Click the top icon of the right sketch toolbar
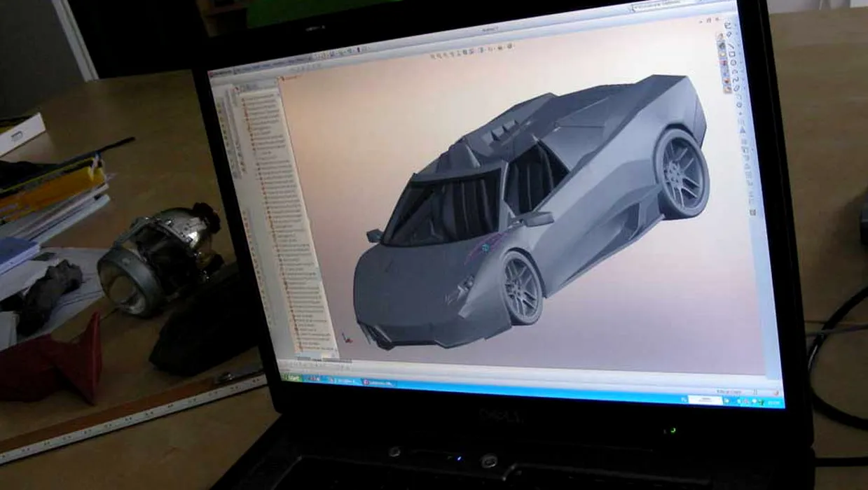 pos(729,24)
